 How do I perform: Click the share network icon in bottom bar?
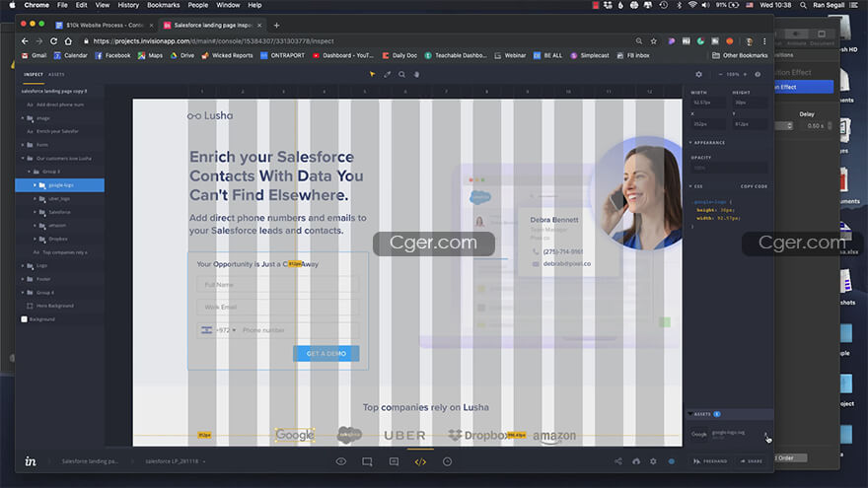[x=618, y=461]
